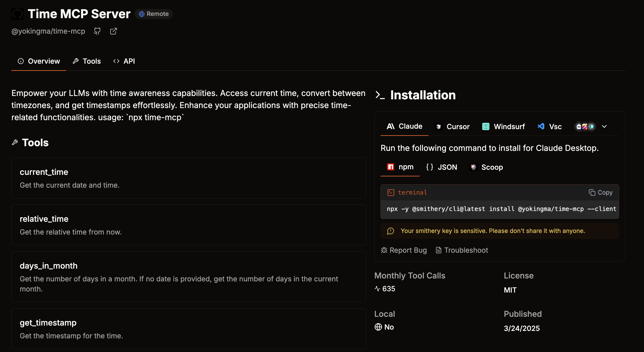Viewport: 644px width, 352px height.
Task: Click the Cursor logo icon
Action: tap(439, 127)
